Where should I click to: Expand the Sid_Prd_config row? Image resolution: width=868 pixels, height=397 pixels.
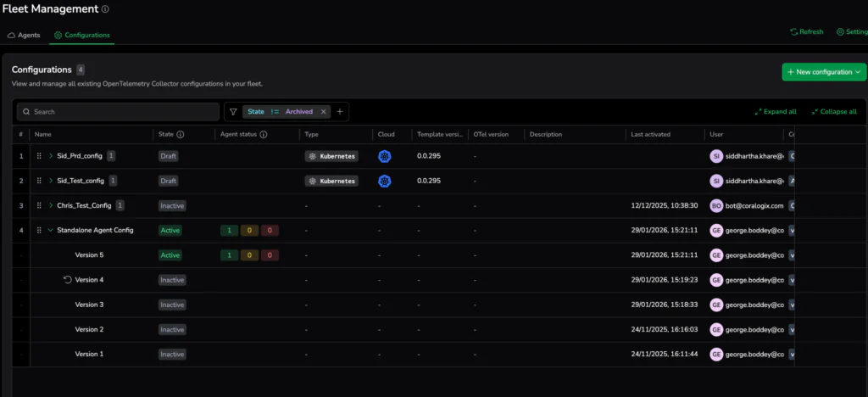point(51,156)
